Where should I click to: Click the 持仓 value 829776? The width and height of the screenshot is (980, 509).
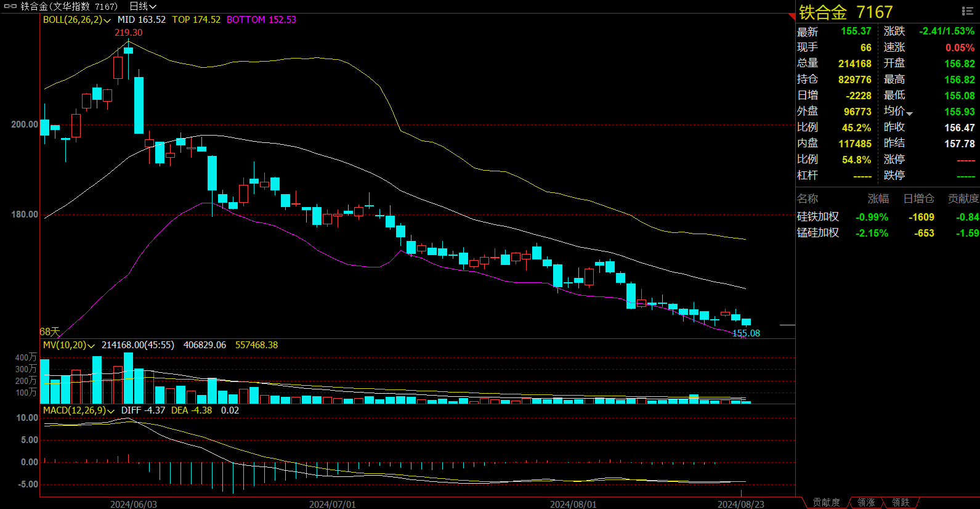pos(855,79)
